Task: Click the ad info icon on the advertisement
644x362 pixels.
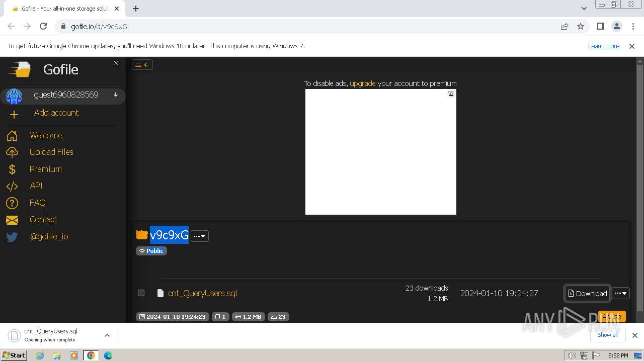Action: 451,94
